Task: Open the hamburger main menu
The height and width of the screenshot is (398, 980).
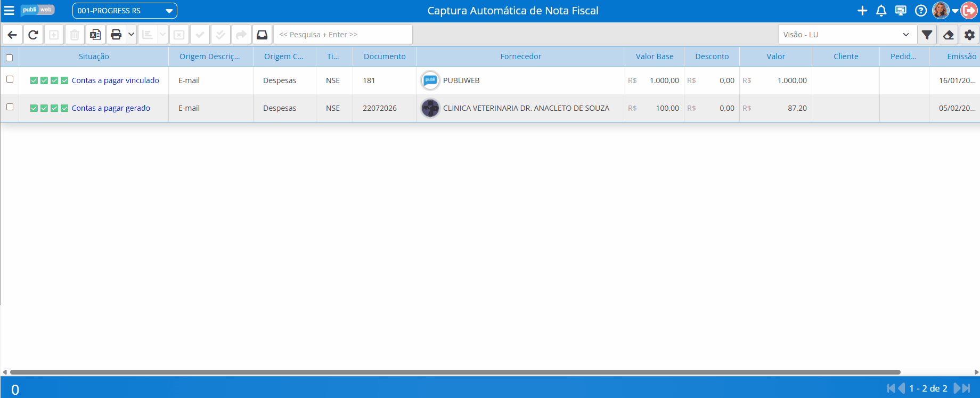Action: [x=9, y=11]
